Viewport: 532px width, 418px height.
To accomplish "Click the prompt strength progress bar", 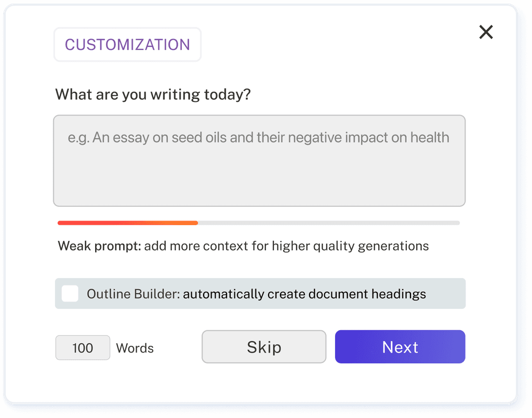I will tap(258, 223).
